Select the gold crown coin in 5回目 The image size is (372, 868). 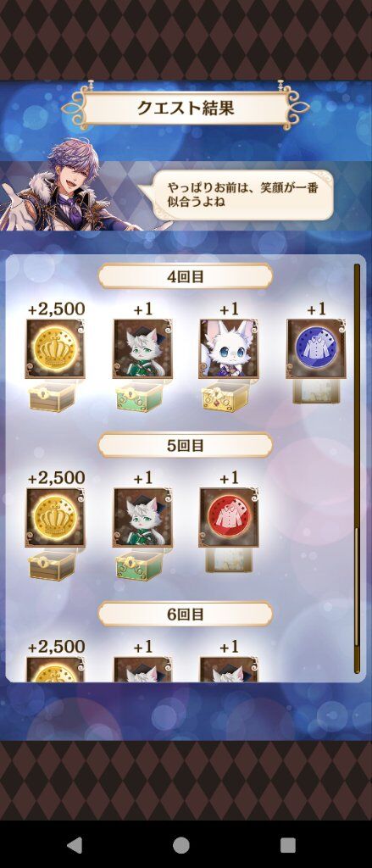[x=55, y=518]
